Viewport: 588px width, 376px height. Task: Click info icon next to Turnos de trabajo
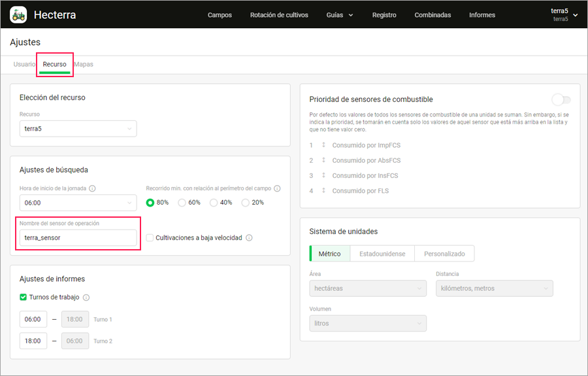point(86,298)
